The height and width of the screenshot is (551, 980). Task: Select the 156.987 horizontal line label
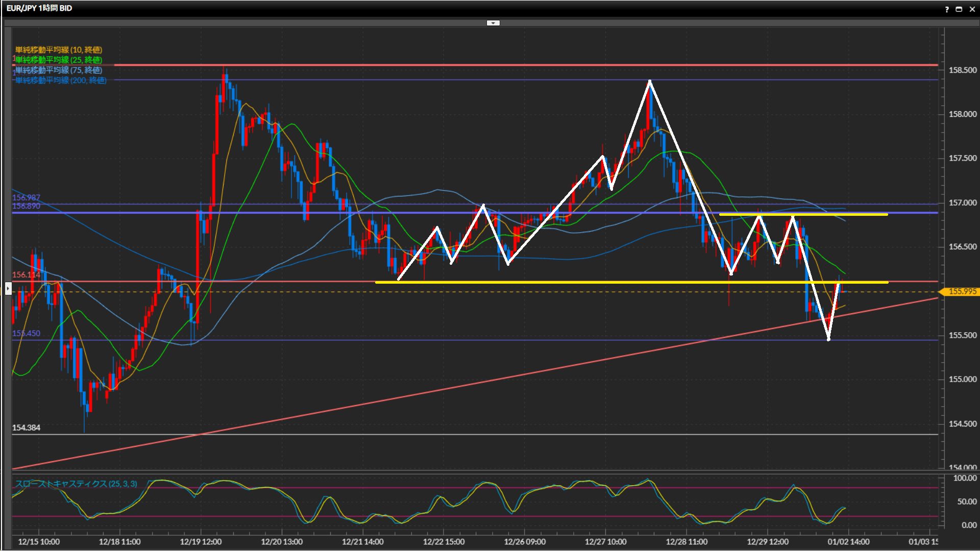[26, 197]
